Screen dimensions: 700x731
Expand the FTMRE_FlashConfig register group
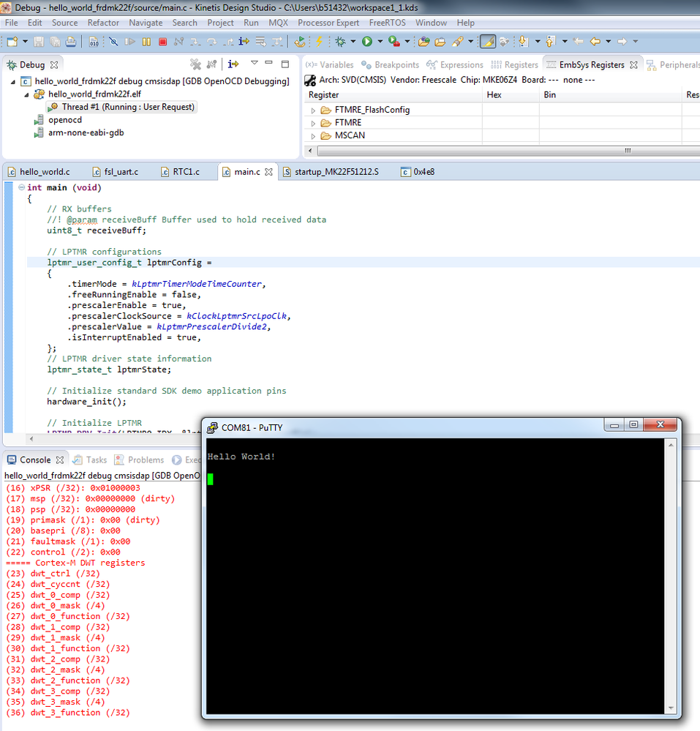click(313, 110)
